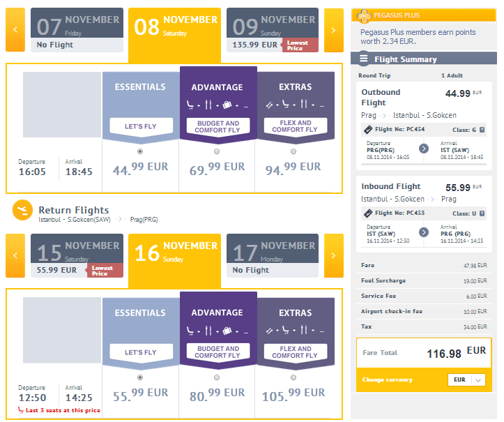Screen dimensions: 504x422
Task: Click outbound flight arrow between PRG and IST
Action: coord(424,149)
